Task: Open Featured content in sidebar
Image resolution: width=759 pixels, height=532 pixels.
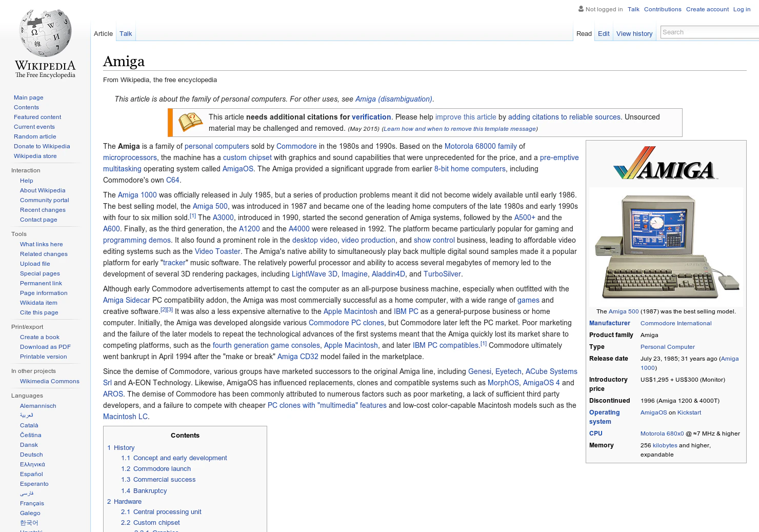Action: tap(37, 117)
